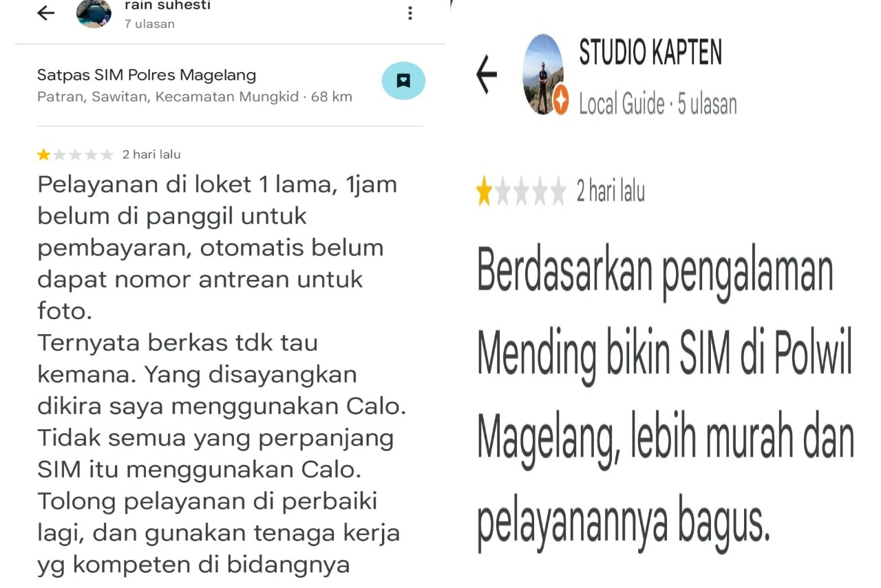881x588 pixels.
Task: Click review text starting 'Pelayanan di loket 1'
Action: tap(222, 374)
